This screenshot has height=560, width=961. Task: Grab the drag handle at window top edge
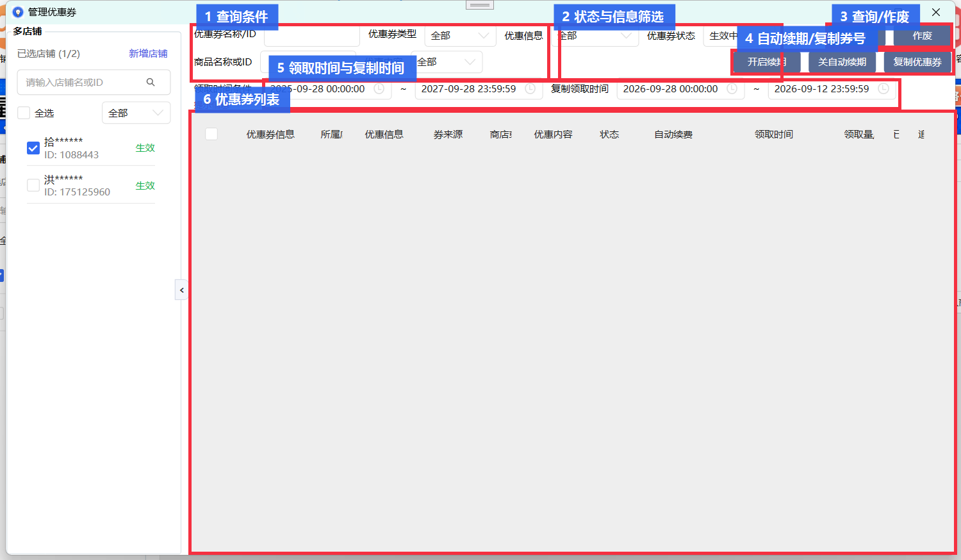480,5
